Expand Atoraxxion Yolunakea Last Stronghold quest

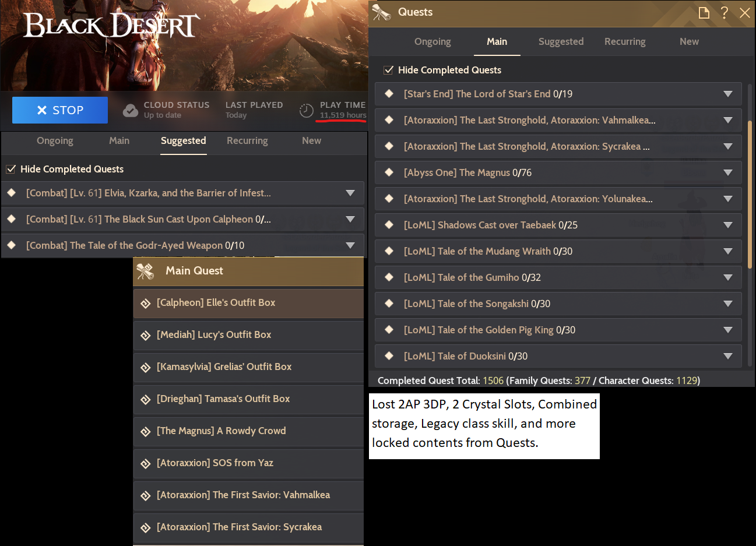728,199
